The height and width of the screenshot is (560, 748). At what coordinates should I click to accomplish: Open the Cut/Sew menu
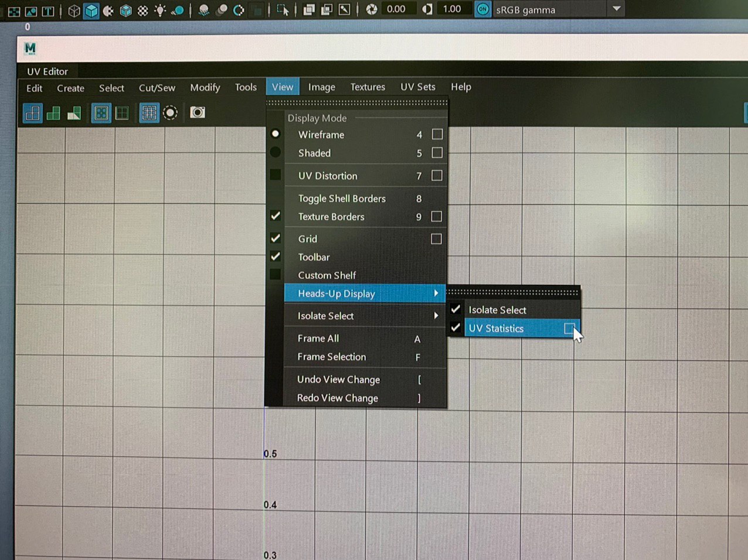tap(157, 88)
